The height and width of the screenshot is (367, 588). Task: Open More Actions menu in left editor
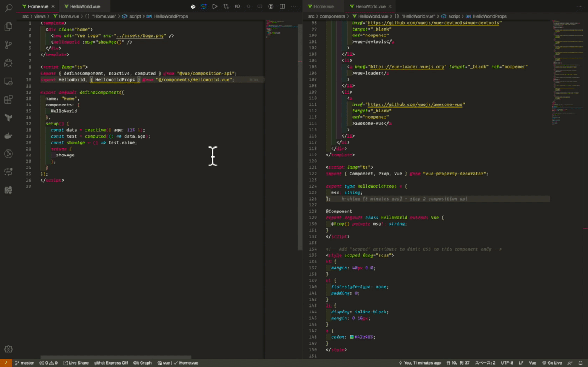[295, 6]
